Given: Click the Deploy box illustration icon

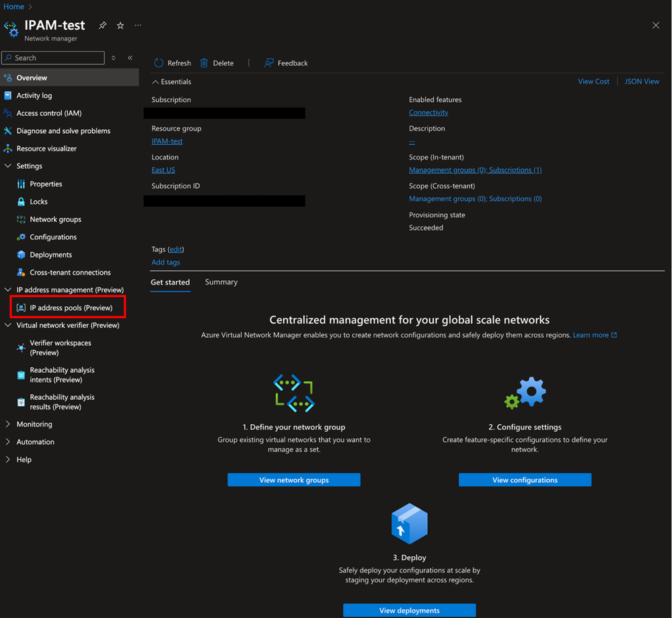Looking at the screenshot, I should [409, 524].
